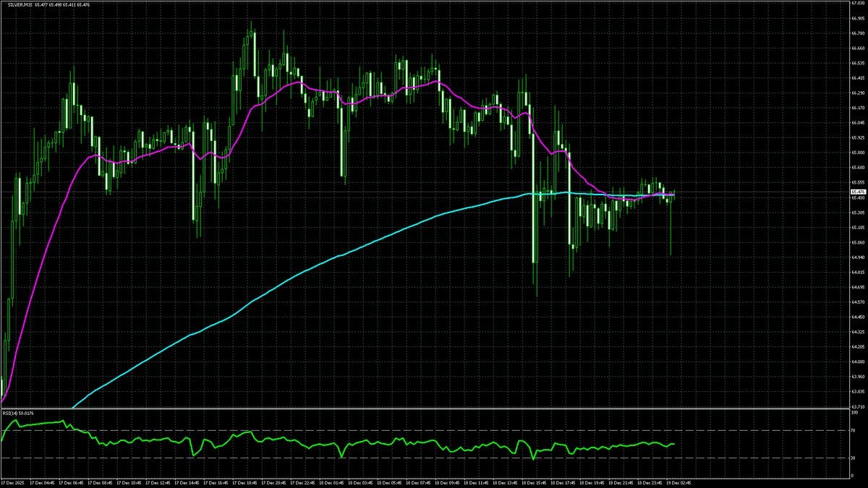
Task: Click the 19 Dec 02:45 time label
Action: pyautogui.click(x=678, y=482)
